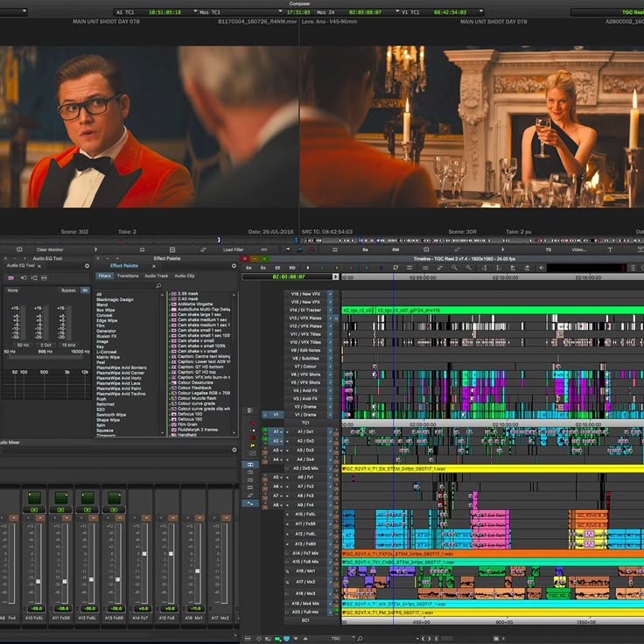Toggle the A2 source track selector
Screen dimensions: 644x644
(x=276, y=441)
